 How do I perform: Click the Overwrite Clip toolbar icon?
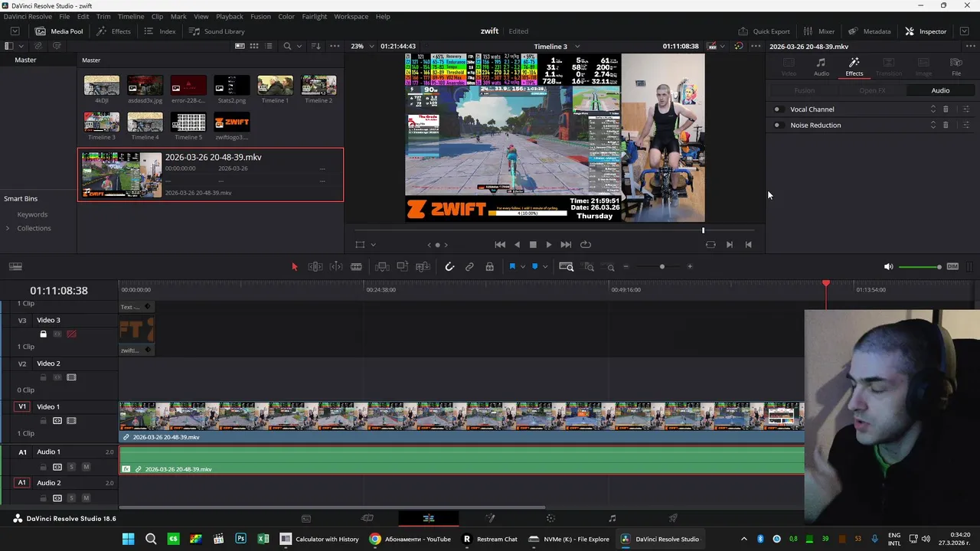(402, 266)
